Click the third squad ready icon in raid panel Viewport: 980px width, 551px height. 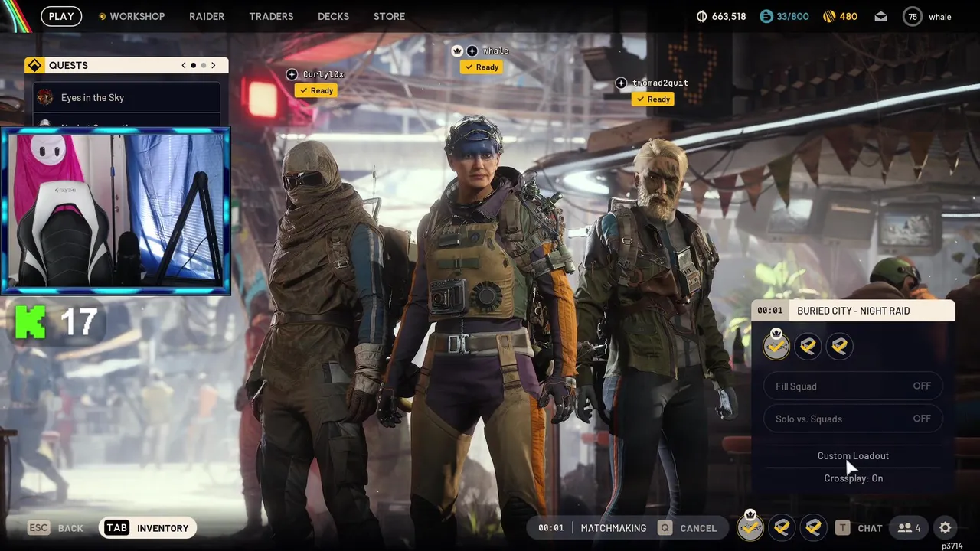click(839, 347)
